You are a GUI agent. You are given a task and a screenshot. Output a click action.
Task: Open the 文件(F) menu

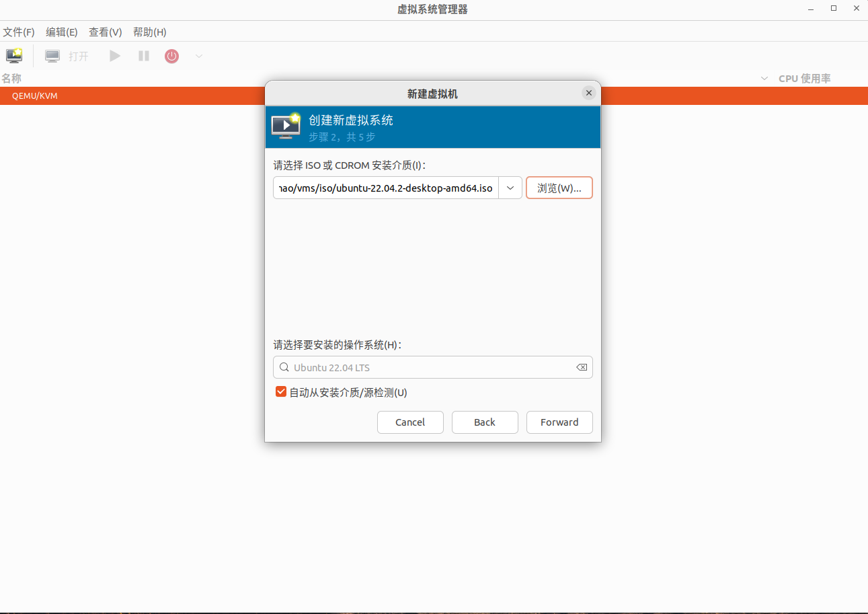click(19, 32)
